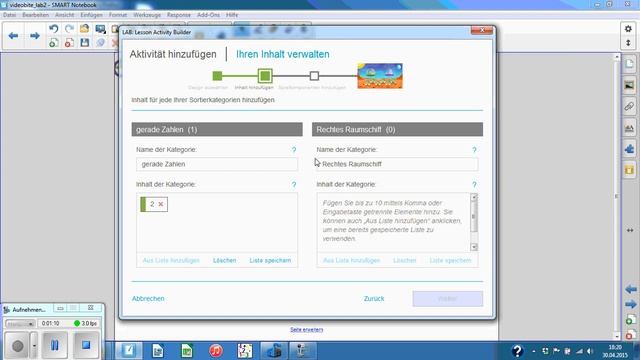
Task: Open the Datei menu
Action: tap(9, 15)
